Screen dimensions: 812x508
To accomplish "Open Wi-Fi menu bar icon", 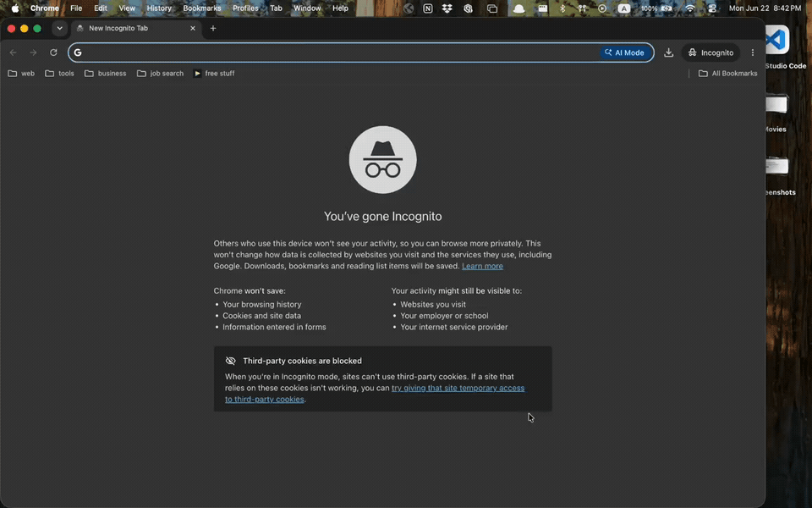I will coord(690,8).
